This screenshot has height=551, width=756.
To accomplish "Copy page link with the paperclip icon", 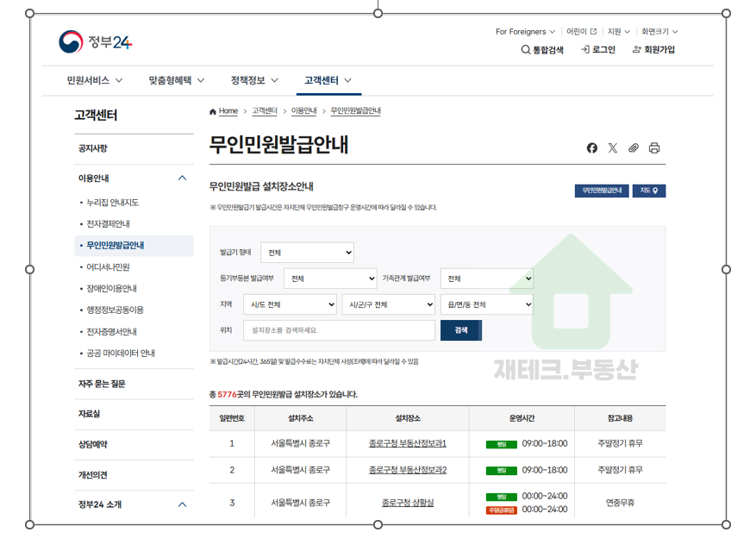I will 634,148.
